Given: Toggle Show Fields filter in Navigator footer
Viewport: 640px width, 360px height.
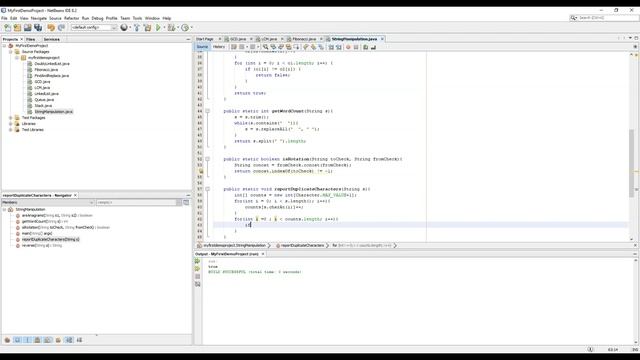Looking at the screenshot, I should click(x=17, y=340).
